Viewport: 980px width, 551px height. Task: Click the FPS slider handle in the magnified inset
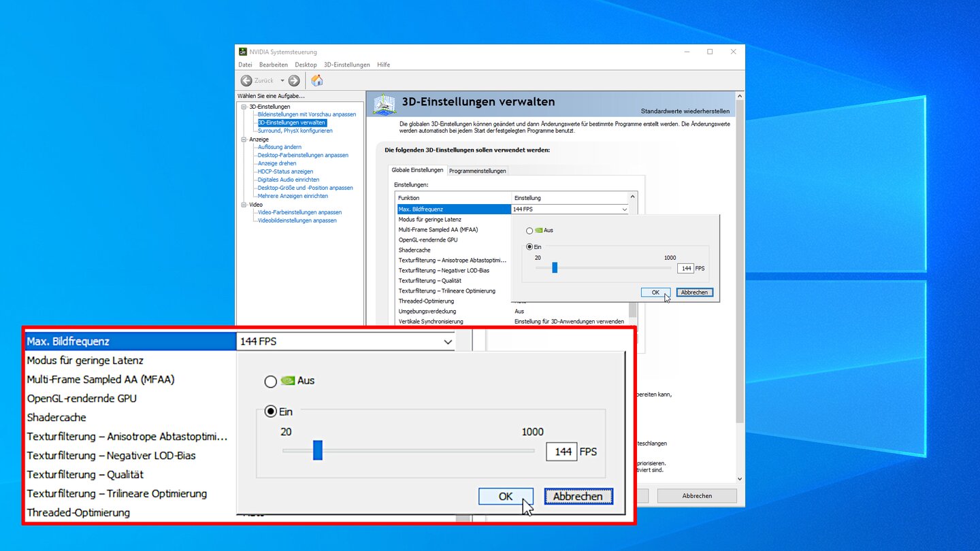(x=317, y=450)
